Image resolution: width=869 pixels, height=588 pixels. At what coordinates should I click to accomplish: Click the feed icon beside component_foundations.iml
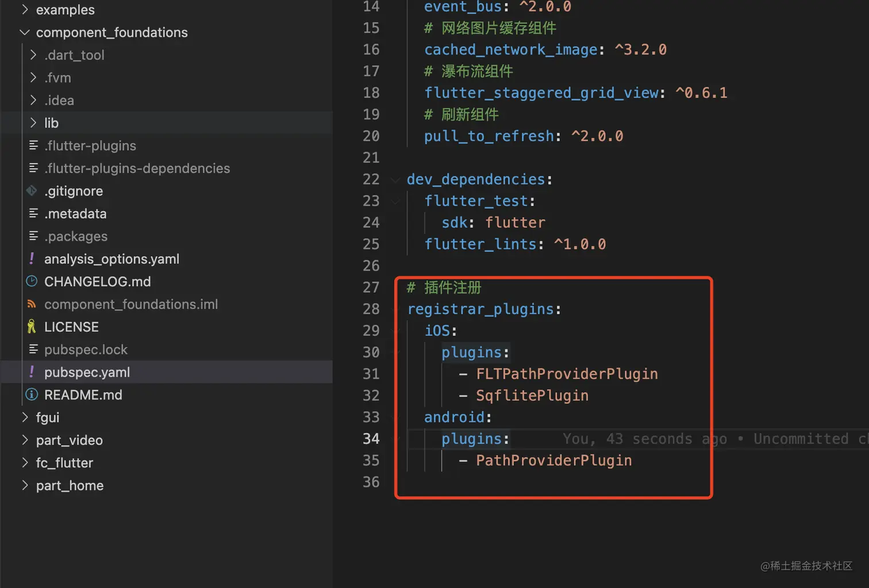click(x=32, y=304)
